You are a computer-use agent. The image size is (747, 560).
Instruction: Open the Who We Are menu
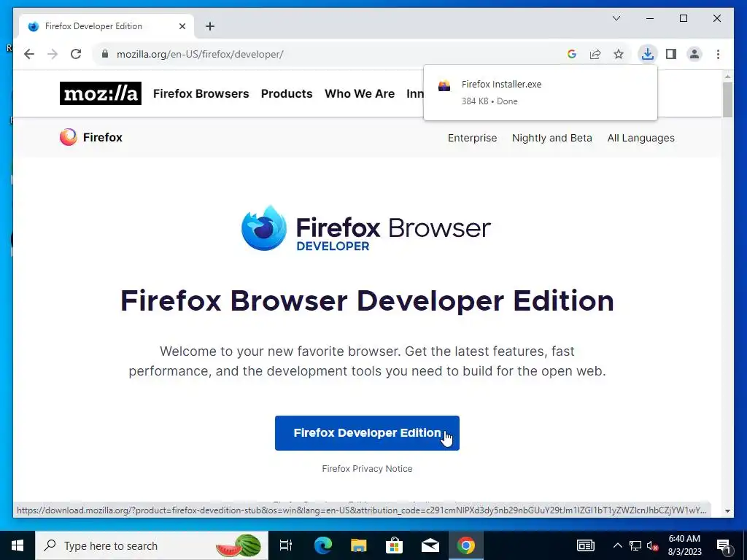tap(360, 94)
